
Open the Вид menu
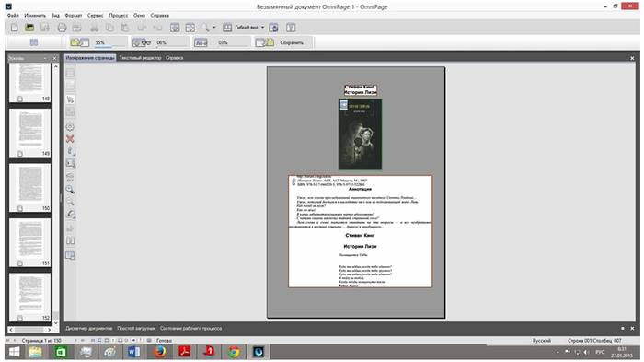(x=55, y=16)
